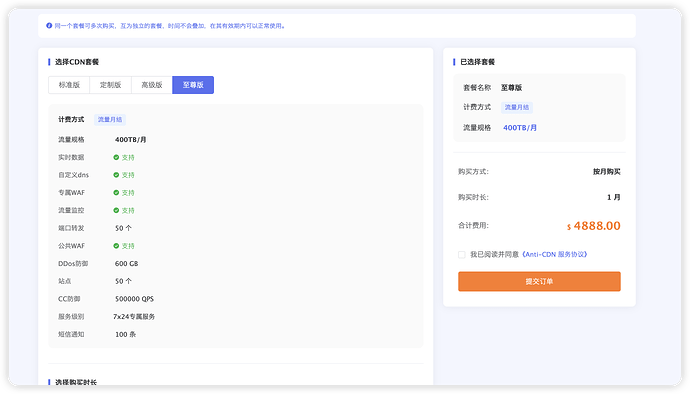The height and width of the screenshot is (394, 690).
Task: Select the 至尊版 plan tab
Action: tap(193, 85)
